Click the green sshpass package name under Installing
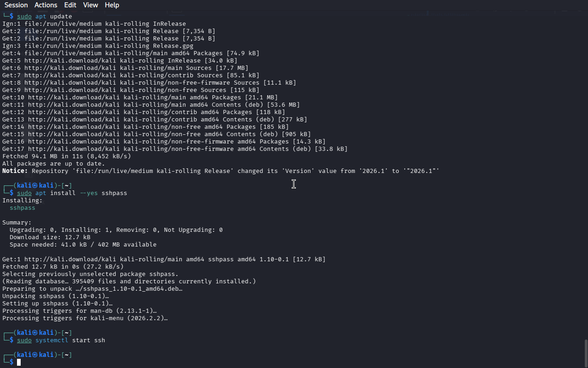Image resolution: width=588 pixels, height=368 pixels. pos(23,208)
